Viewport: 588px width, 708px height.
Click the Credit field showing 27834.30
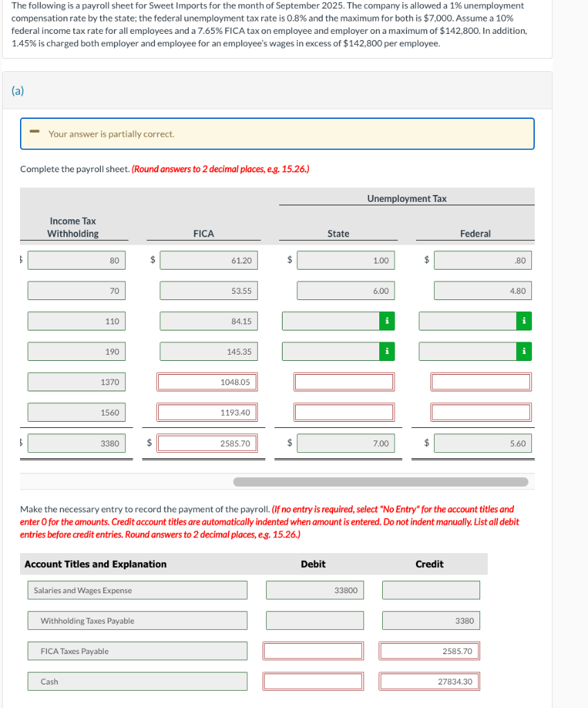429,681
